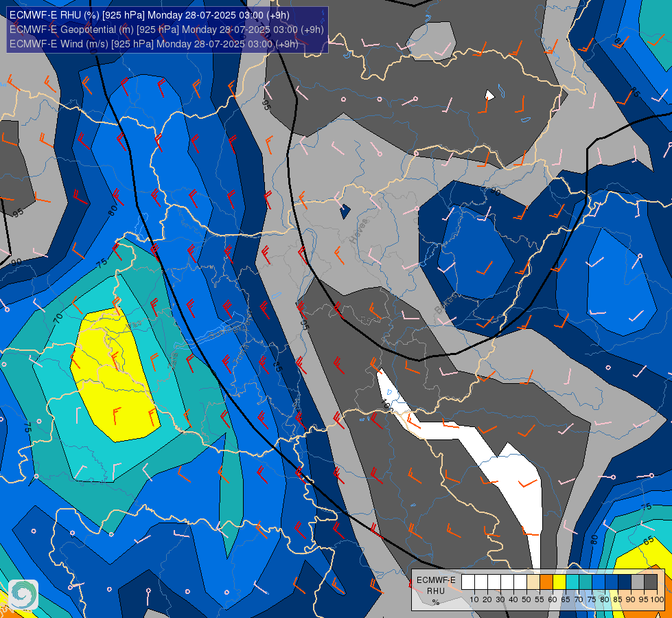Screen dimensions: 672x618
Task: Pick the orange swatch in the RHU legend
Action: click(x=546, y=582)
